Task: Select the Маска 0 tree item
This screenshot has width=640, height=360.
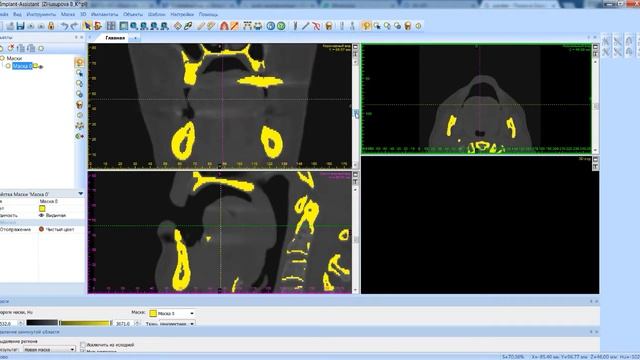Action: click(x=22, y=66)
